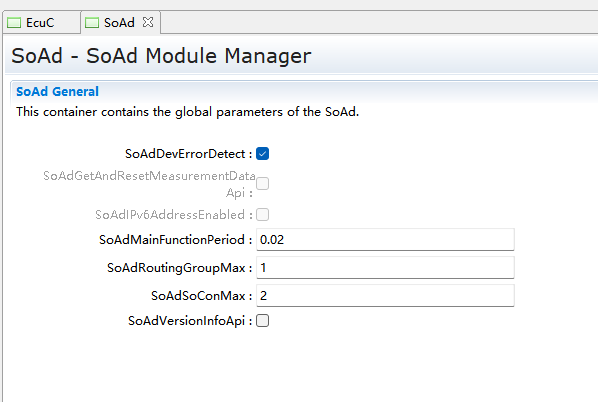This screenshot has width=598, height=402.
Task: Click the SoAd General section header
Action: (x=57, y=92)
